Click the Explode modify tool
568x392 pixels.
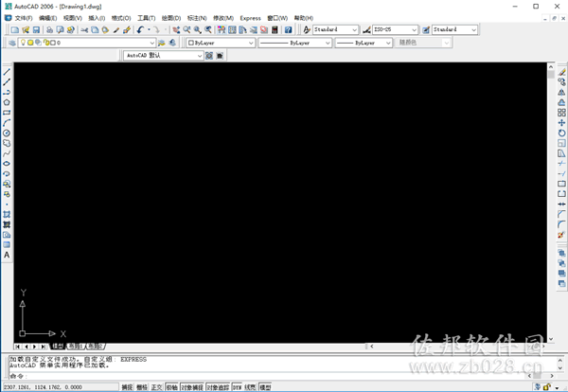tap(561, 235)
